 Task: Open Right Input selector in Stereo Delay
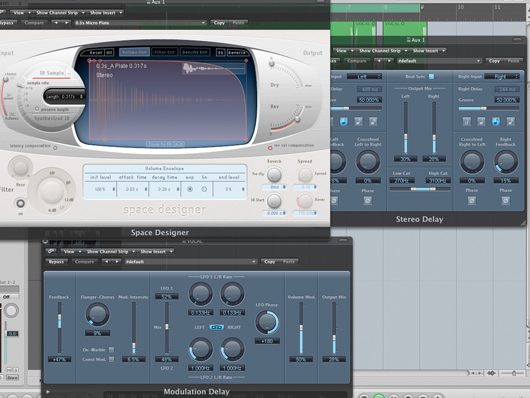[502, 76]
